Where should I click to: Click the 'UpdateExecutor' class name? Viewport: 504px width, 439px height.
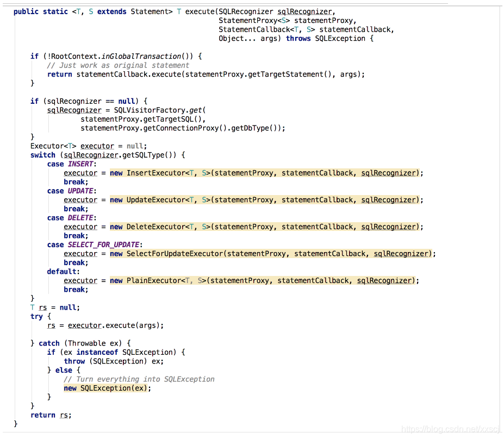pyautogui.click(x=156, y=200)
